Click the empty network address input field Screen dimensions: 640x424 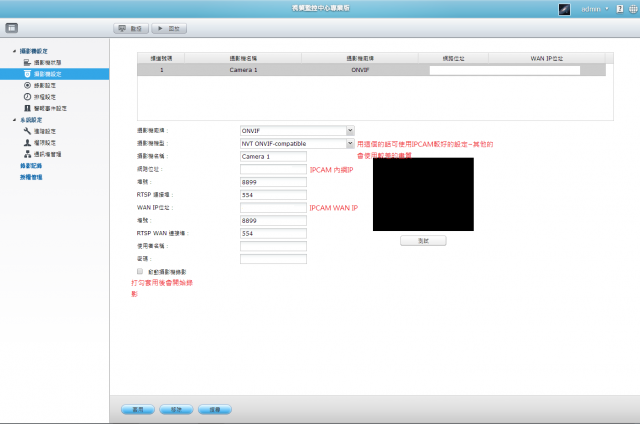tap(273, 169)
